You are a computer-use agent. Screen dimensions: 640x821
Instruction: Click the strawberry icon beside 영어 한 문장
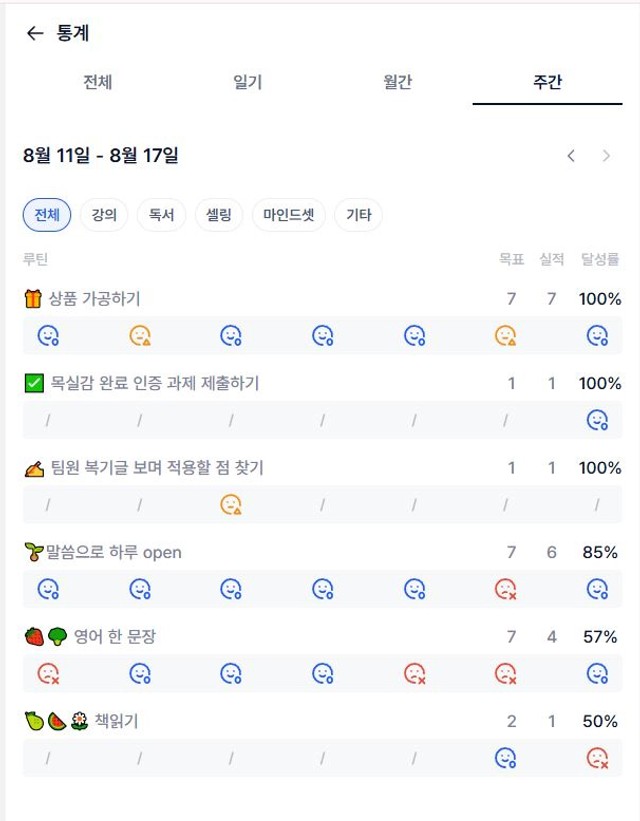tap(35, 637)
